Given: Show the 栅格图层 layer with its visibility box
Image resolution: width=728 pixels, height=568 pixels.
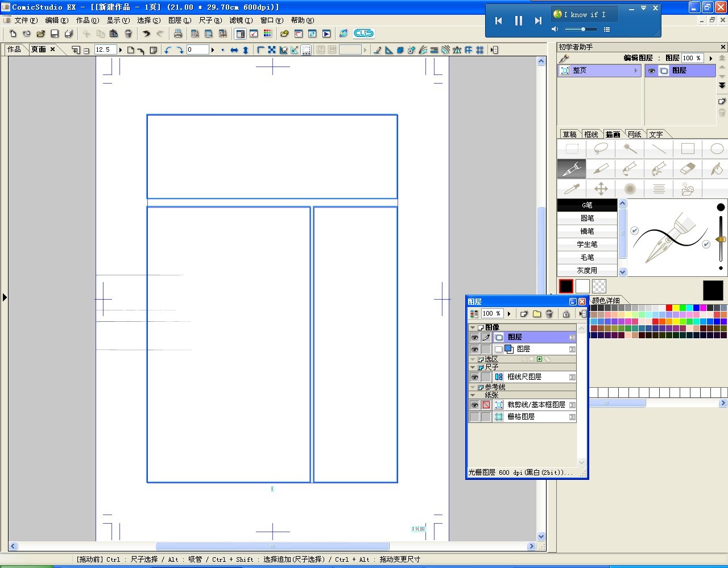Looking at the screenshot, I should [474, 417].
